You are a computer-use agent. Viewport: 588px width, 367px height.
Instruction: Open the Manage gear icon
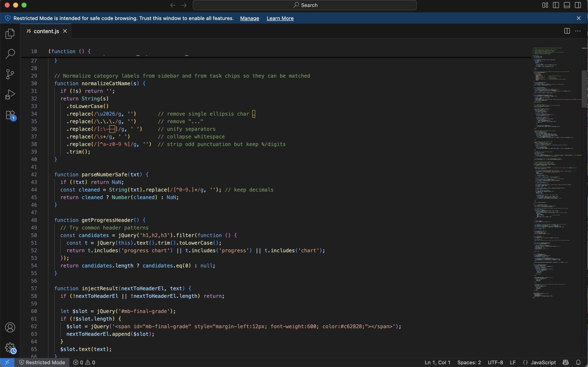click(x=10, y=347)
